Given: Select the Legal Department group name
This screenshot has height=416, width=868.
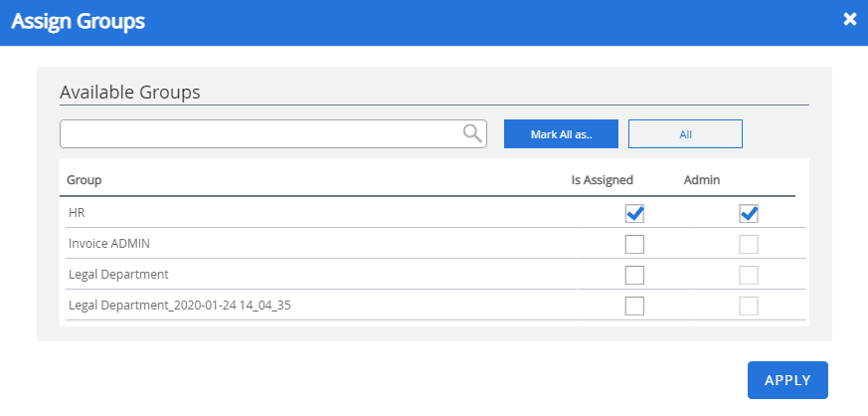Looking at the screenshot, I should [x=118, y=275].
